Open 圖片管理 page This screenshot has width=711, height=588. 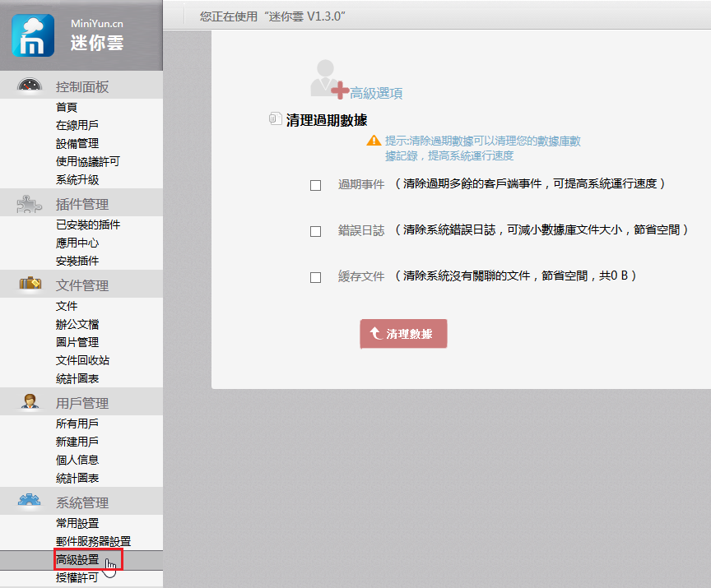[77, 342]
